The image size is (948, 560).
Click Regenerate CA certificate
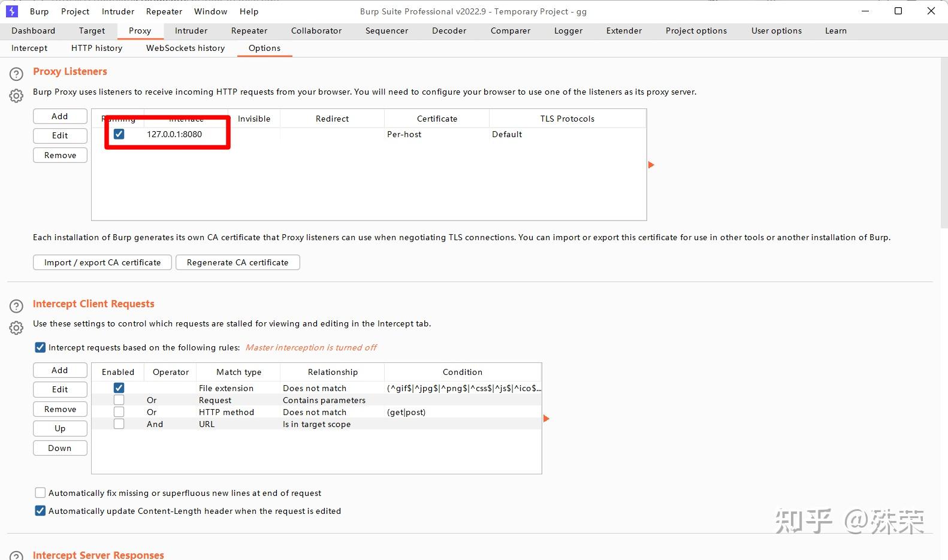[x=237, y=262]
